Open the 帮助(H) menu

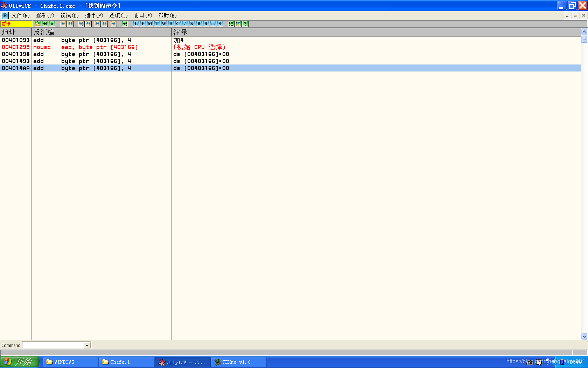coord(168,15)
